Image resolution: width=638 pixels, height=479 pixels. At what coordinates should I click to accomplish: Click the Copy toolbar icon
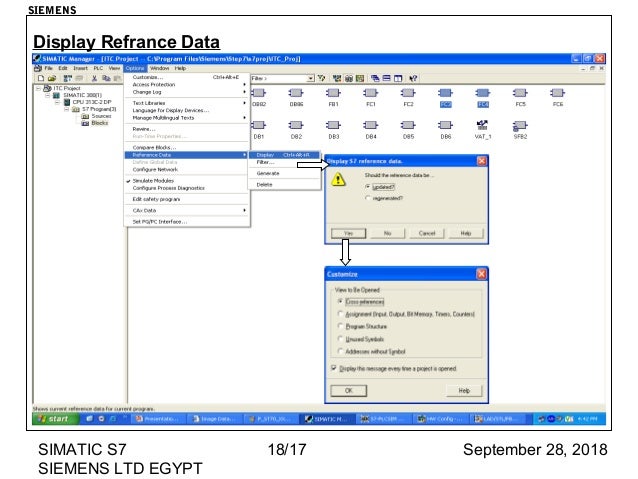(106, 79)
